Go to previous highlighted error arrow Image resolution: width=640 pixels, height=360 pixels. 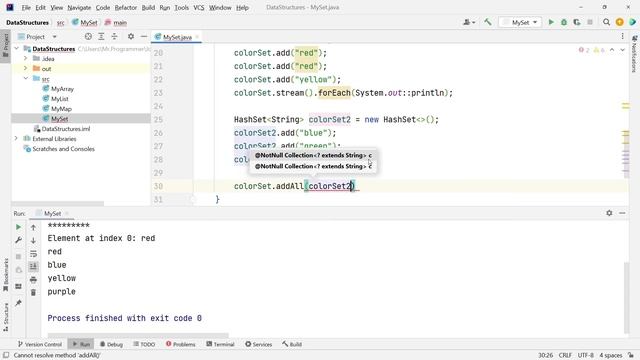(612, 50)
